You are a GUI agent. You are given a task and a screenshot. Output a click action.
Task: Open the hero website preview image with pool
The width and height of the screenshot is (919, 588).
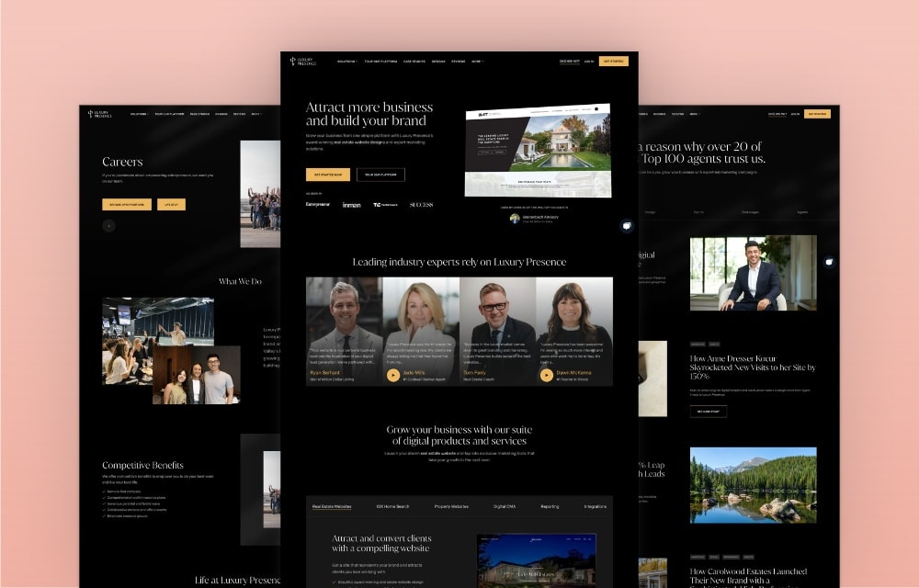coord(538,150)
